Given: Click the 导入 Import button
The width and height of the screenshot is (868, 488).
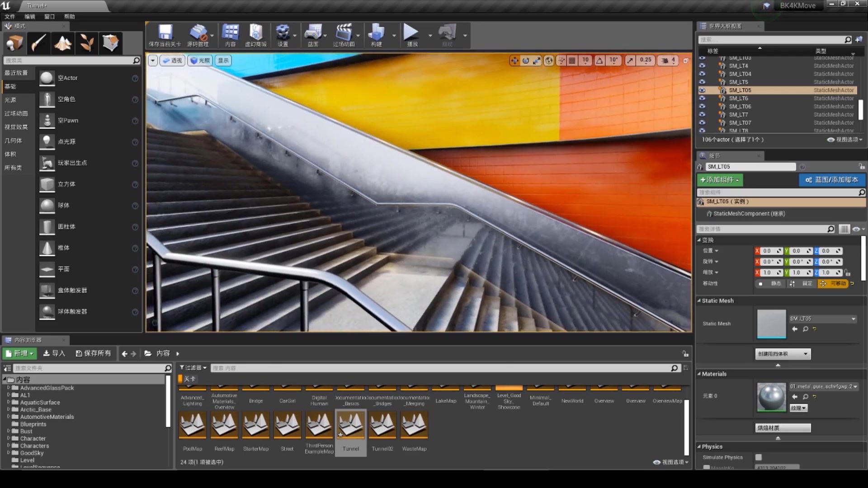Looking at the screenshot, I should (54, 353).
